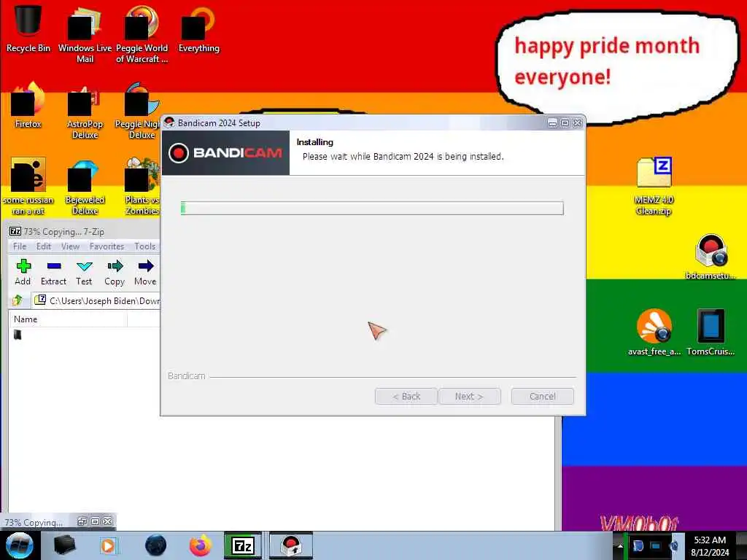Click the Bandicam logo banner
747x560 pixels.
pos(226,153)
